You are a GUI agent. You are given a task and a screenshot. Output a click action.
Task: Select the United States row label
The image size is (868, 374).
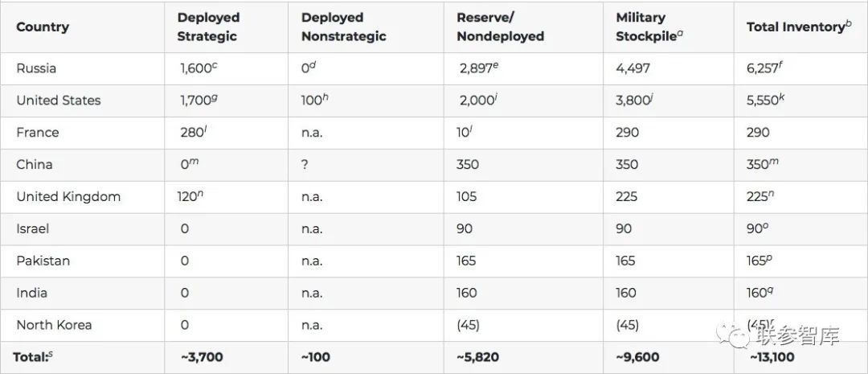59,101
